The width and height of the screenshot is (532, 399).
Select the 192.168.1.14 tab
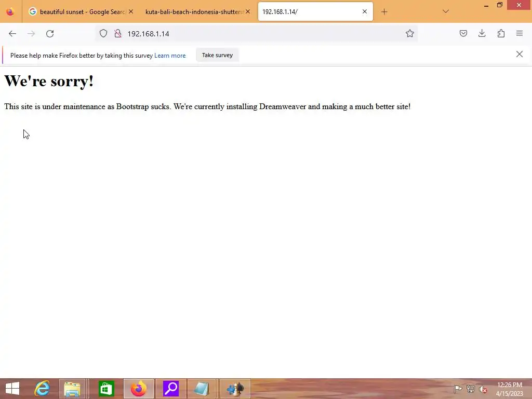pos(315,11)
